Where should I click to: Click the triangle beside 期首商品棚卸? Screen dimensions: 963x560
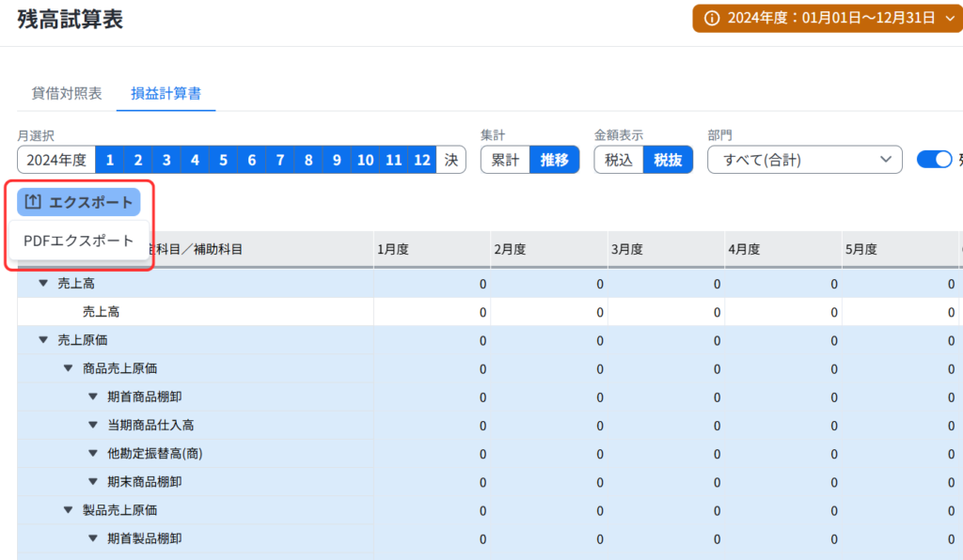point(93,397)
